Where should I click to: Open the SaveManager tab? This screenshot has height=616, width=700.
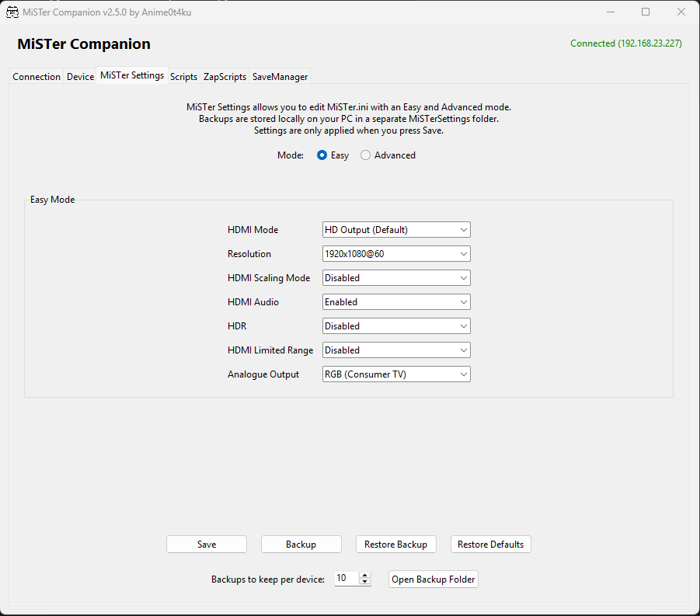[280, 77]
